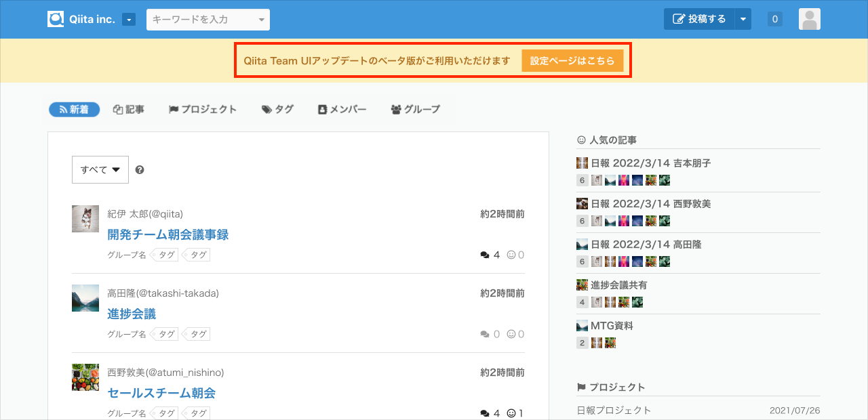Select the 新着 tab
The height and width of the screenshot is (420, 868).
point(75,109)
